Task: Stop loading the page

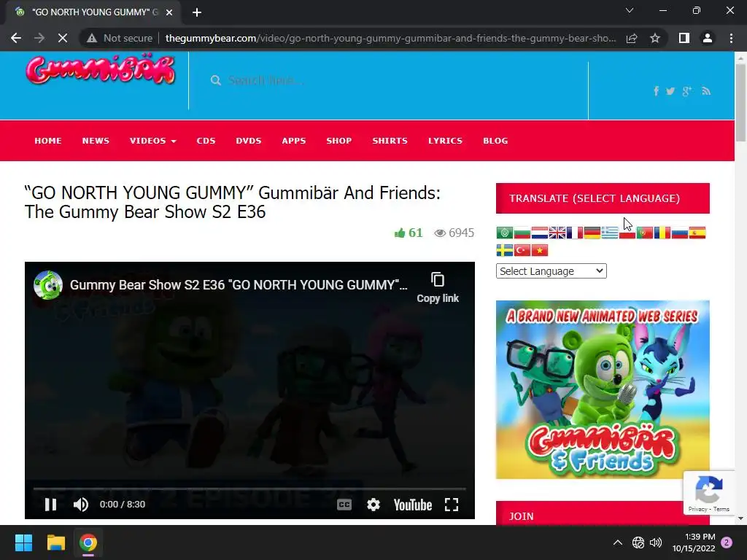Action: click(63, 38)
